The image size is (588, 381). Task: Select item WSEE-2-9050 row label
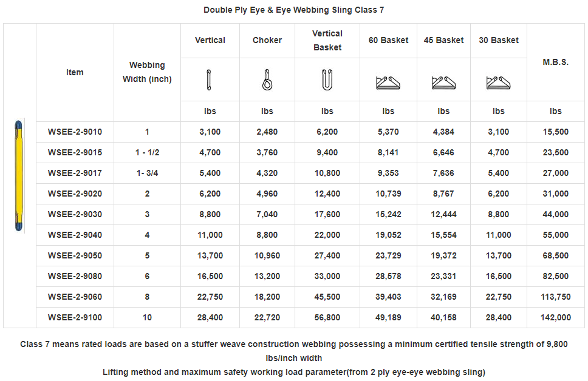tap(75, 255)
